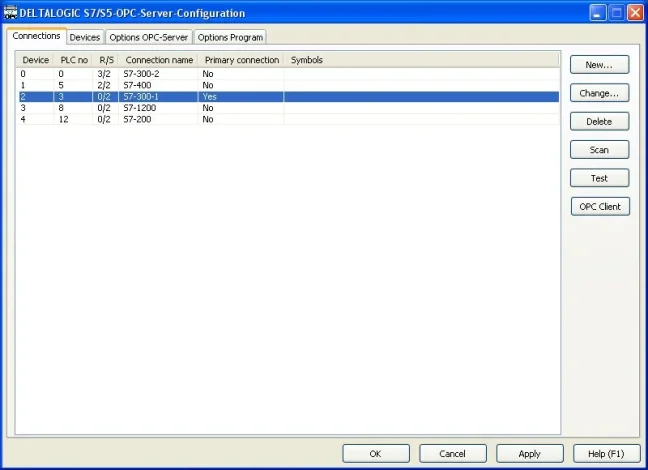The height and width of the screenshot is (470, 648).
Task: Click the Scan button
Action: click(x=599, y=150)
